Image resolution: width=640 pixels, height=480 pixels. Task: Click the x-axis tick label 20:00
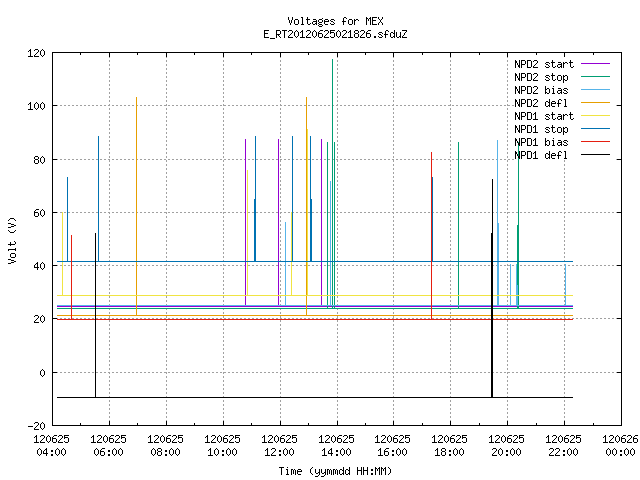click(x=507, y=452)
